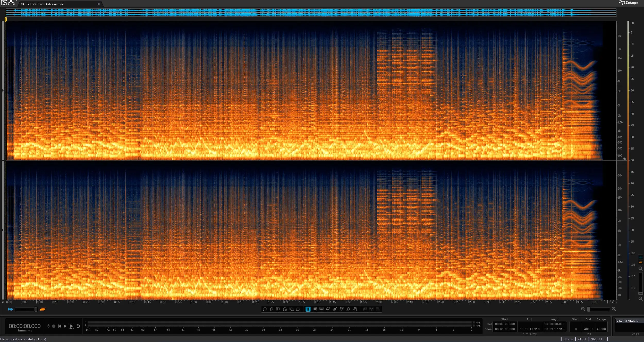
Task: Click the play selection button
Action: [71, 326]
